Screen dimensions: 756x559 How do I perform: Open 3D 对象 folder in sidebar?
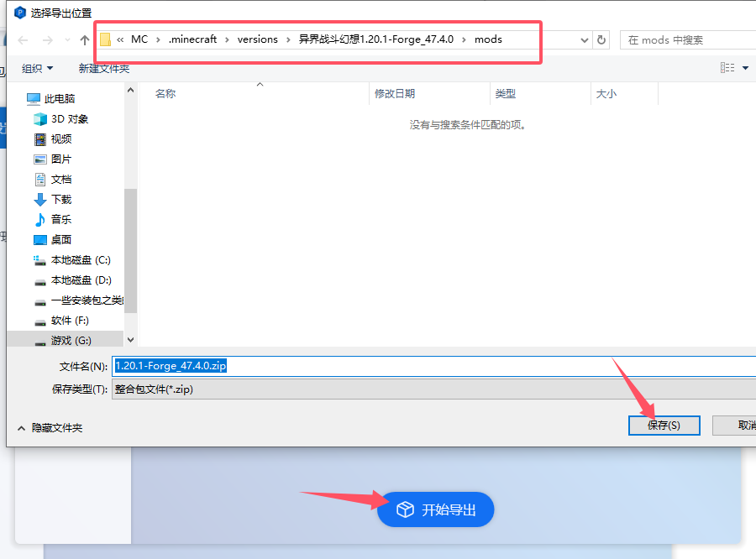click(x=69, y=119)
